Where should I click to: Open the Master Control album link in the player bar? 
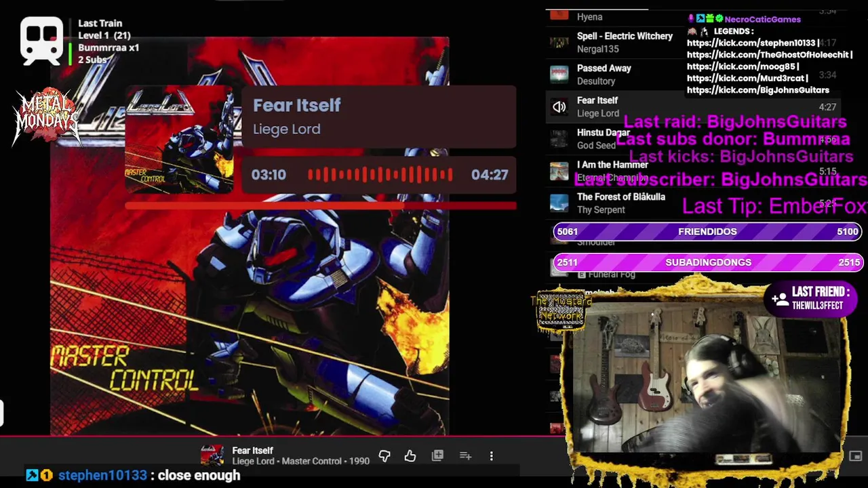point(311,462)
